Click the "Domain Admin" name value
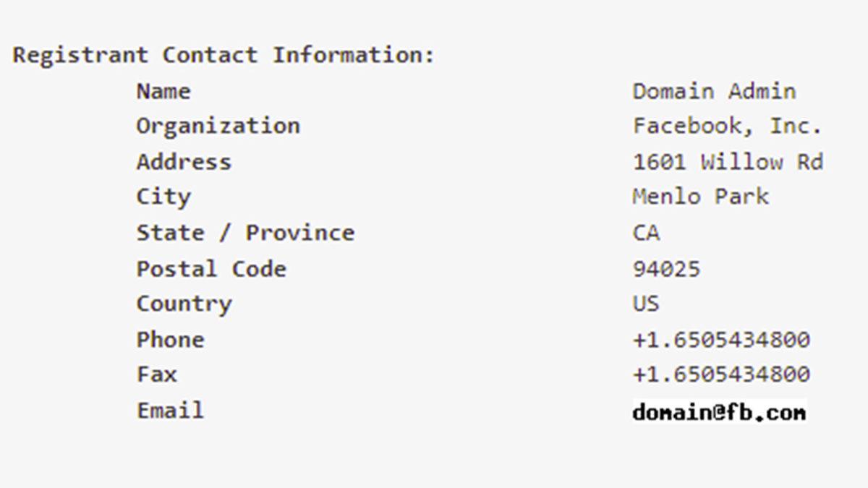This screenshot has width=868, height=488. [x=714, y=91]
